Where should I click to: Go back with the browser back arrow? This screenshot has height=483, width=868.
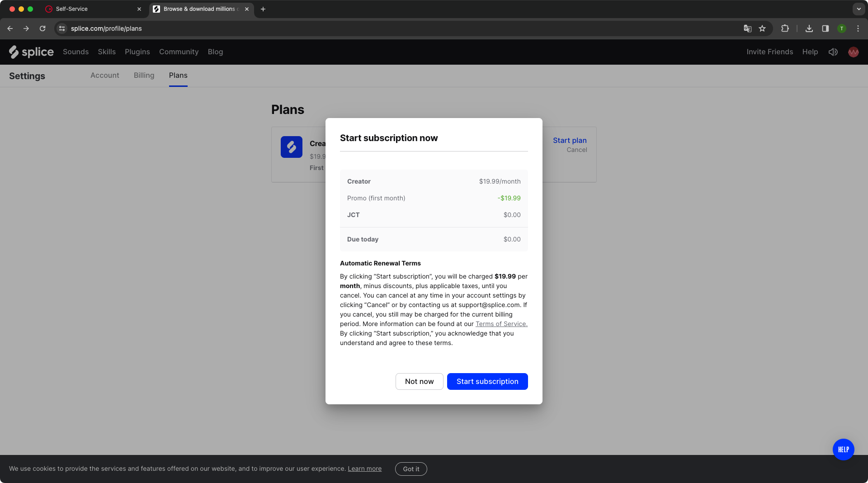10,28
